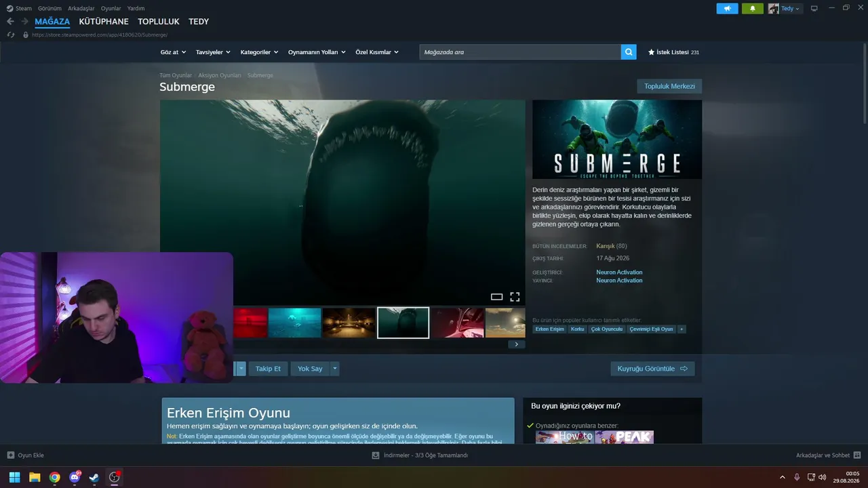Image resolution: width=868 pixels, height=488 pixels.
Task: Click the plus icon next to Oyun Ekle
Action: click(x=10, y=455)
